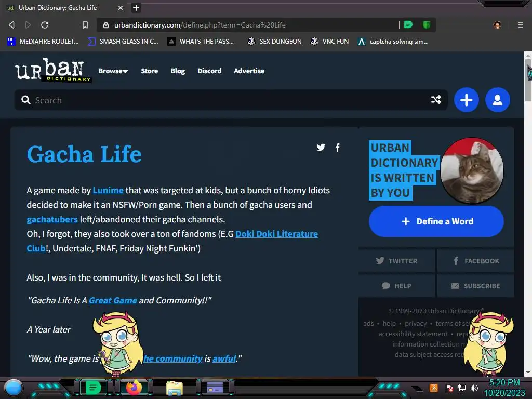Click the network tray icon
The height and width of the screenshot is (399, 532).
(x=461, y=388)
